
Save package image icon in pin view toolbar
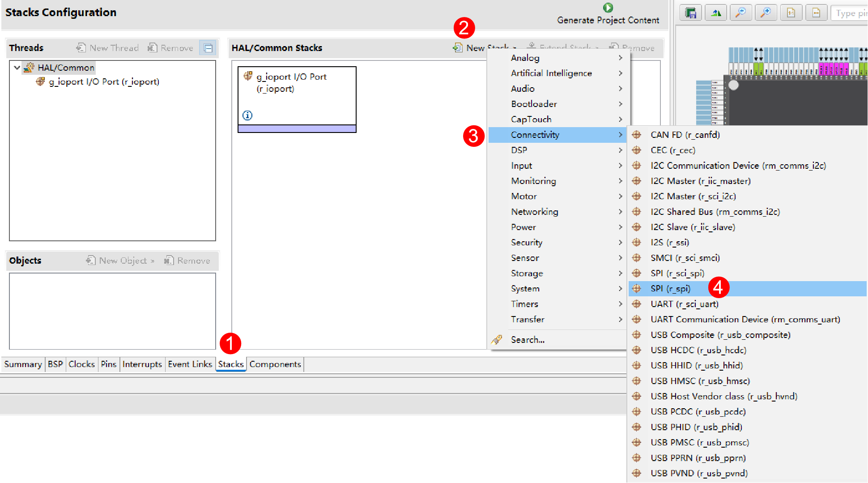(691, 13)
